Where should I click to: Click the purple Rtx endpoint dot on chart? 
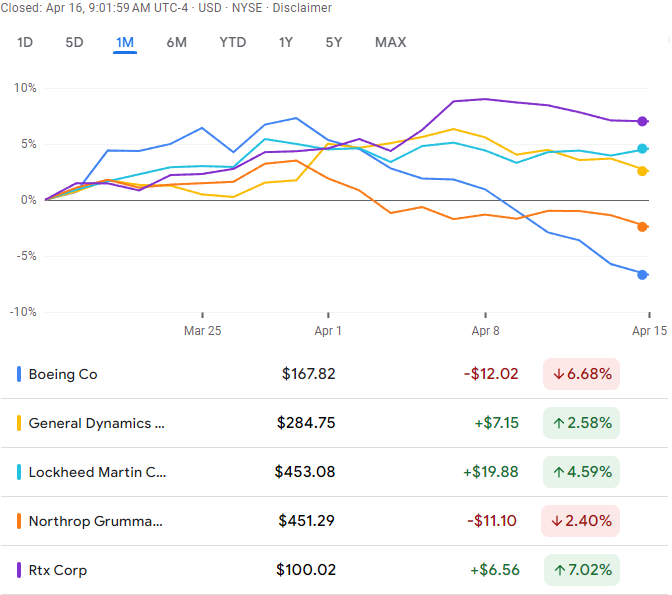pos(642,121)
